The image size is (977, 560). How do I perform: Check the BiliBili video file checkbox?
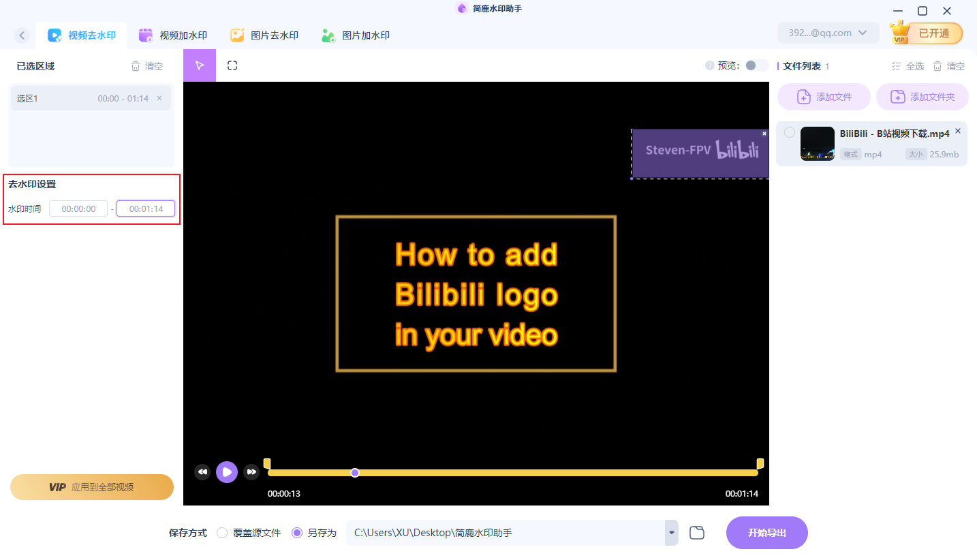pyautogui.click(x=789, y=132)
